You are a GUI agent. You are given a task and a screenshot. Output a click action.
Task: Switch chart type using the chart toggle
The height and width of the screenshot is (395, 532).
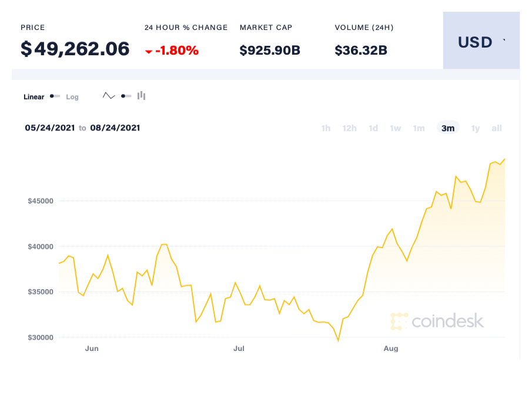coord(125,96)
